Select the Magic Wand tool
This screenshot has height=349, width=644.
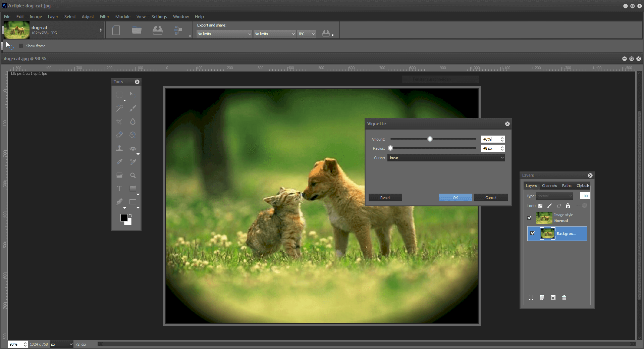tap(119, 108)
